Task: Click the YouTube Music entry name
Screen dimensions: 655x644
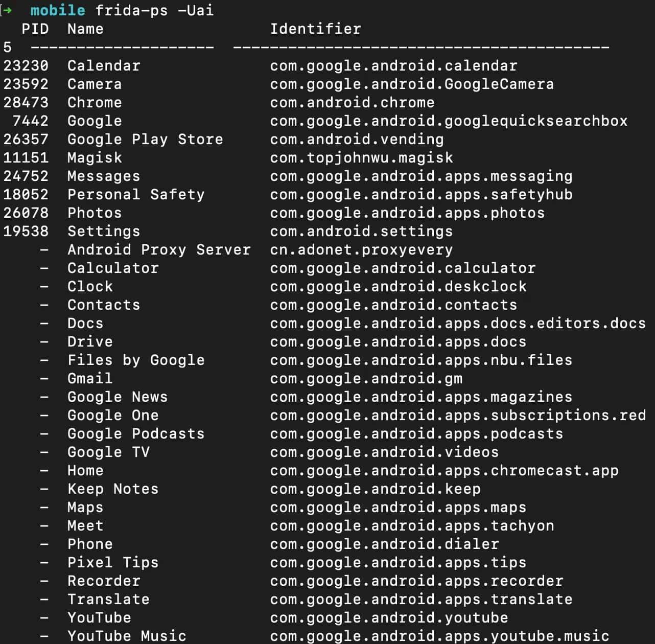Action: click(x=127, y=636)
